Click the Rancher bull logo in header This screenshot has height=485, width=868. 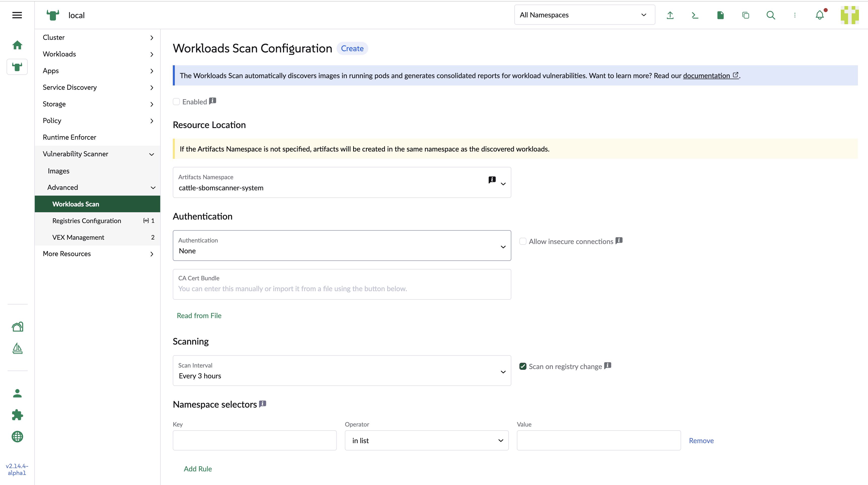pyautogui.click(x=53, y=15)
